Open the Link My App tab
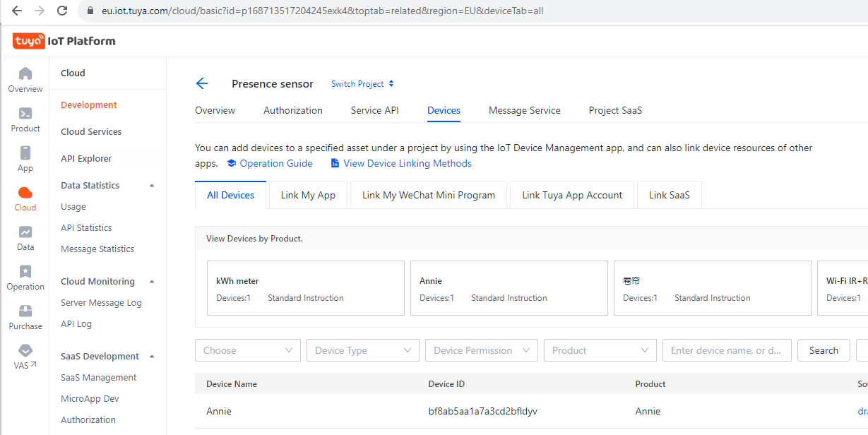868x435 pixels. tap(308, 195)
